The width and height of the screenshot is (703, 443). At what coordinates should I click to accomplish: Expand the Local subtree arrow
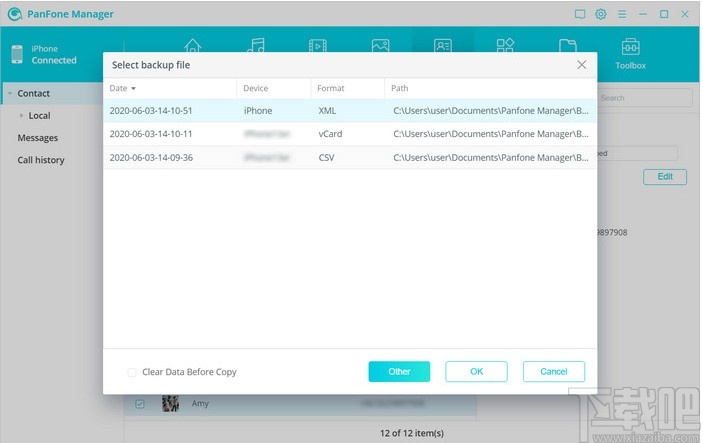[x=21, y=115]
